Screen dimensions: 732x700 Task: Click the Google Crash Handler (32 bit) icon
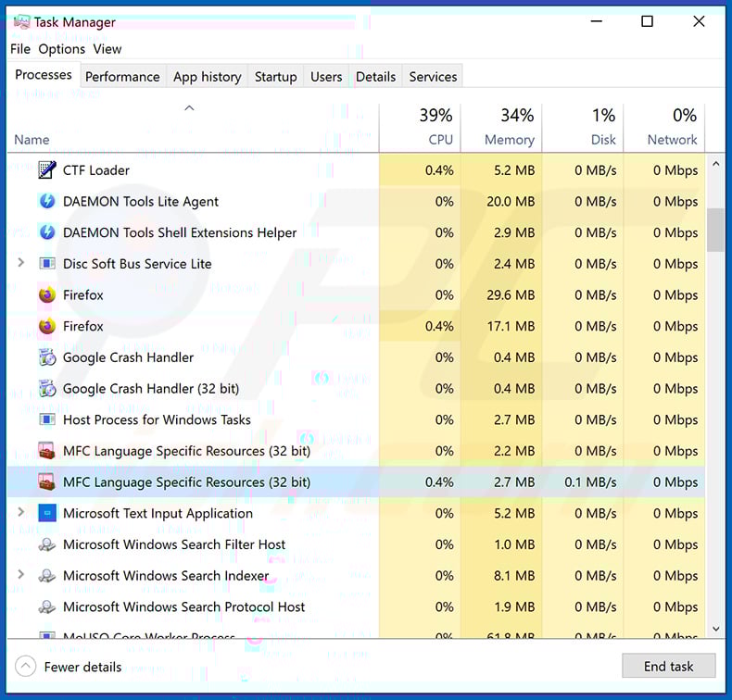(47, 389)
